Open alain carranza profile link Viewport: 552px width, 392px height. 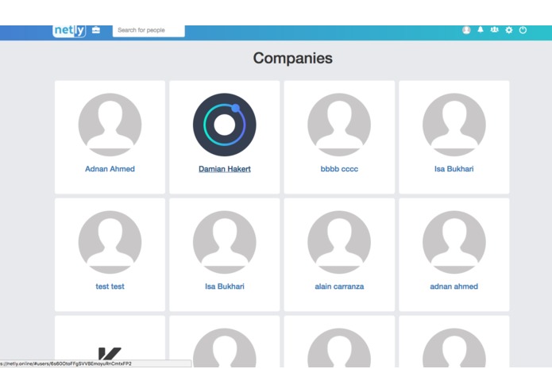tap(339, 286)
